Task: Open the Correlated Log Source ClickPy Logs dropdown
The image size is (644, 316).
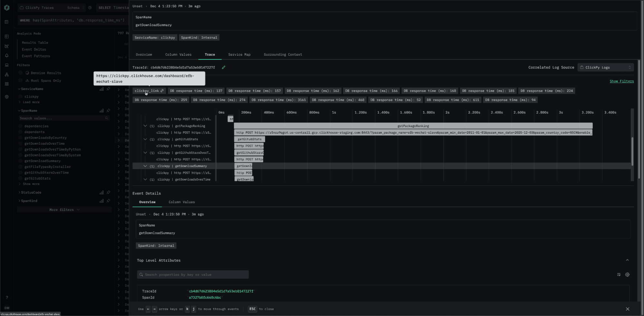Action: [605, 67]
